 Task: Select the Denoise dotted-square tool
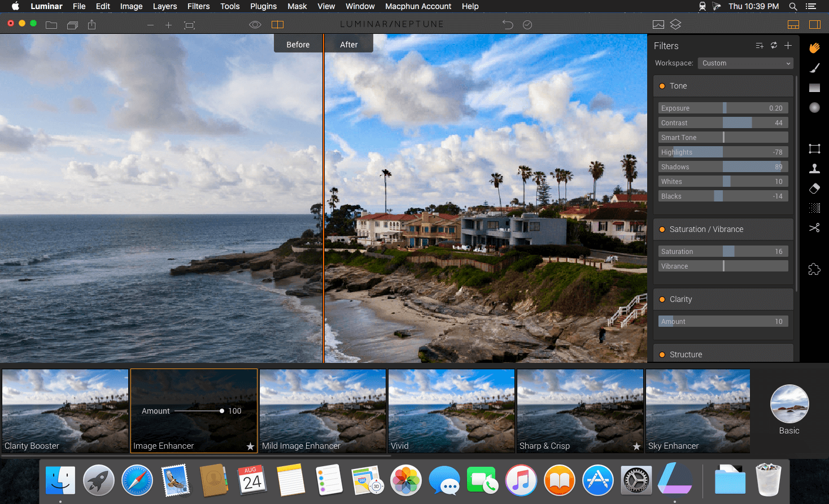[x=814, y=208]
